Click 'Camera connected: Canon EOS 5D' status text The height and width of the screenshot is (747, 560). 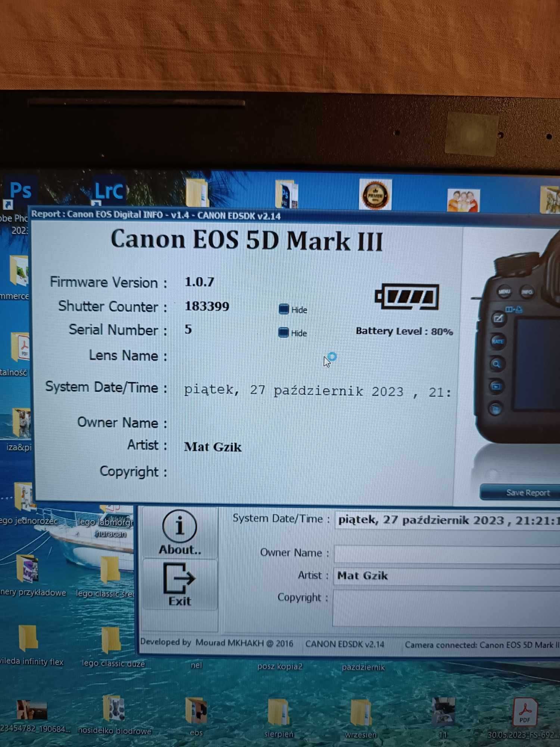click(482, 645)
